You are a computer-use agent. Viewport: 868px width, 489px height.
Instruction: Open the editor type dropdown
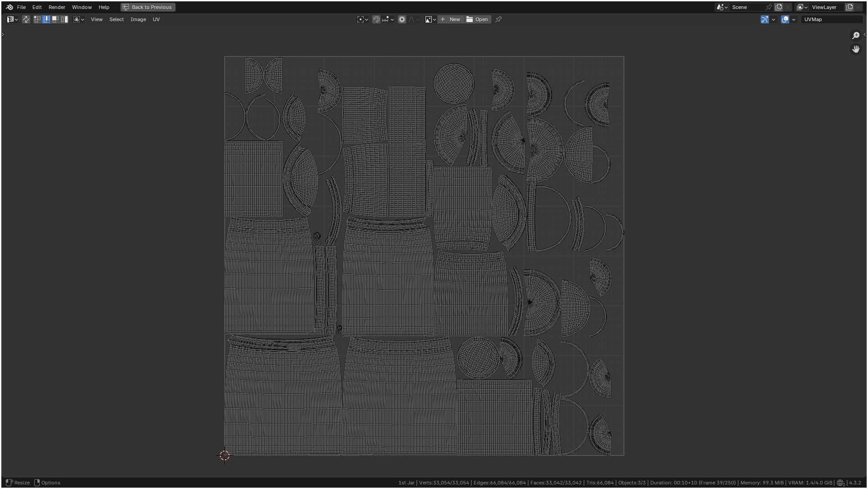pos(12,19)
